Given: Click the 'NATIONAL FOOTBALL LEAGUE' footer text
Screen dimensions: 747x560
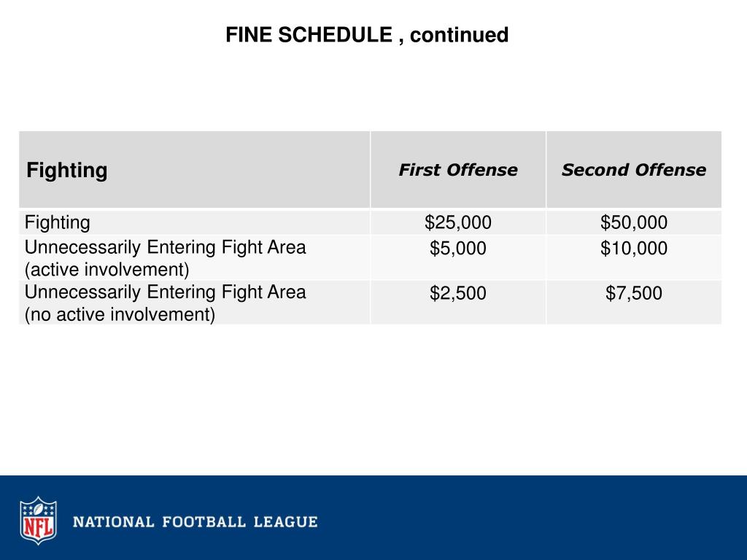Looking at the screenshot, I should [196, 521].
